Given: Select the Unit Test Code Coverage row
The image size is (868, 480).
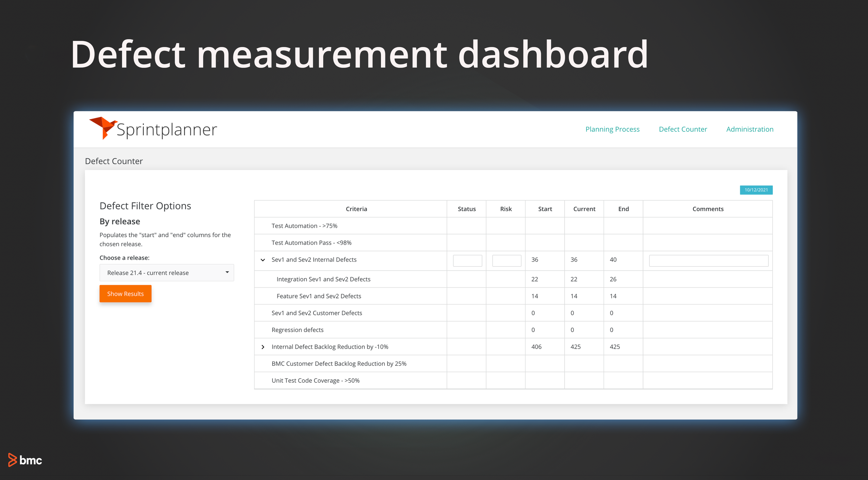Looking at the screenshot, I should 316,380.
